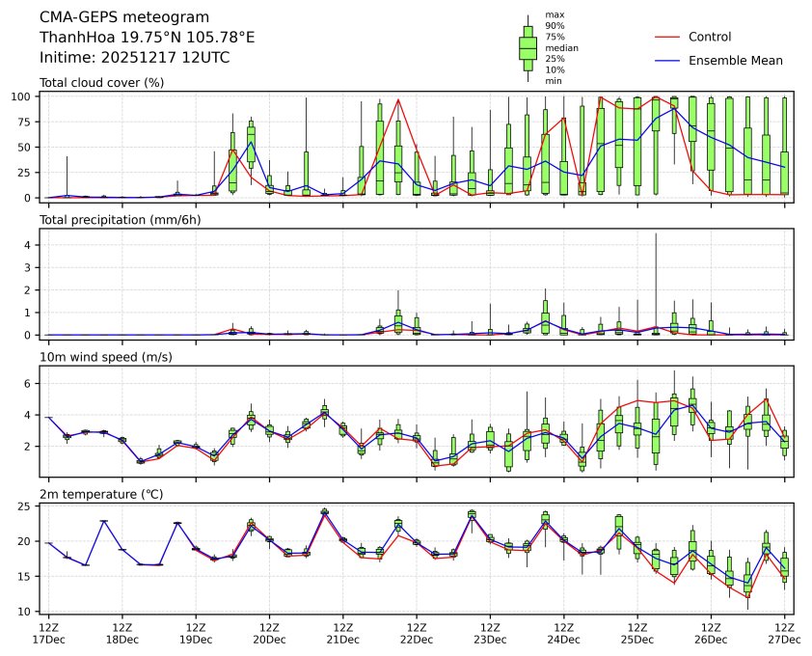Click the blue Ensemble Mean legend line
The width and height of the screenshot is (812, 656).
pos(668,61)
